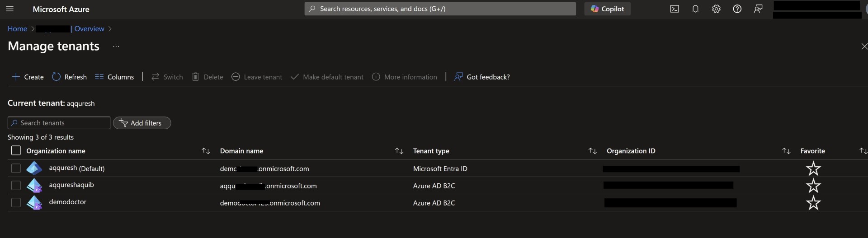Open Cloud Shell from the top bar
This screenshot has width=868, height=238.
(x=674, y=9)
